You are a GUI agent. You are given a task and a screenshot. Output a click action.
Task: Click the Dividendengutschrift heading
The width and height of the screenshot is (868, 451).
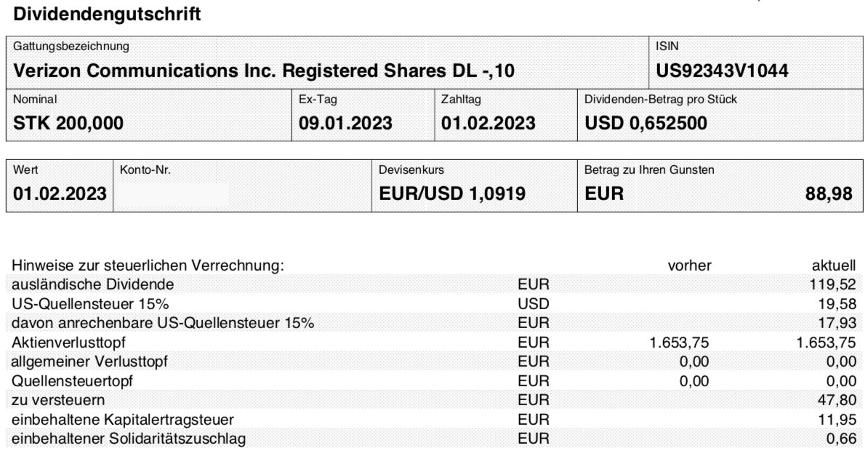(107, 14)
